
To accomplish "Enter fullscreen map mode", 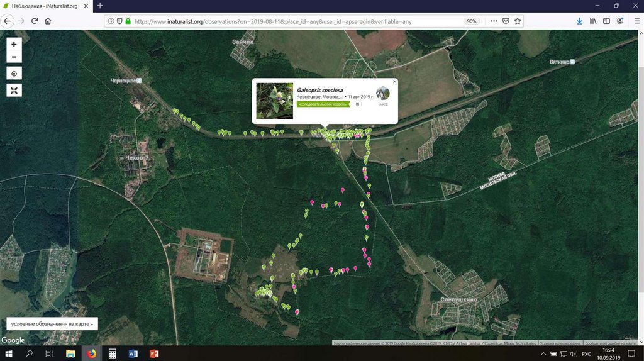I will point(14,91).
